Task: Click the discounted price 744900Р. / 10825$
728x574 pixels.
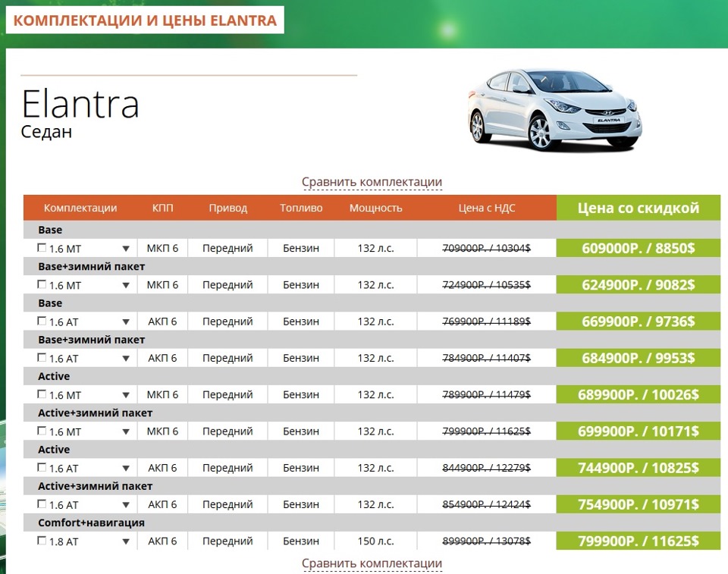Action: point(639,468)
